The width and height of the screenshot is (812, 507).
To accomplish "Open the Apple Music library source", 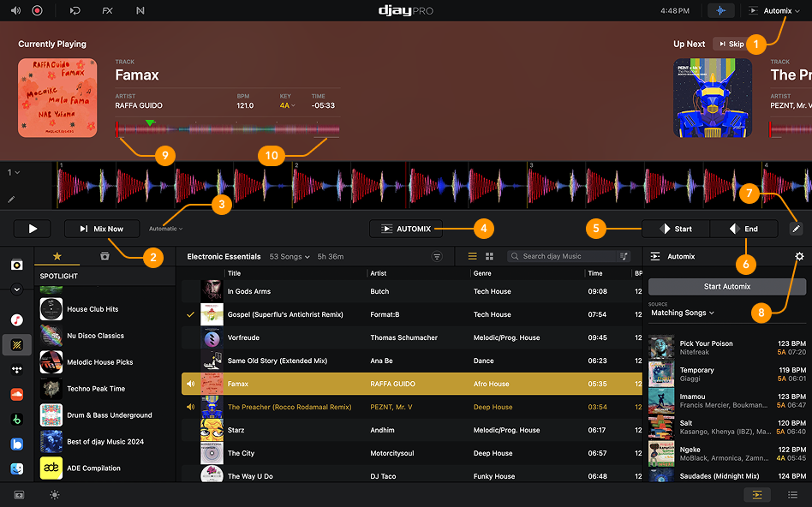I will point(16,319).
